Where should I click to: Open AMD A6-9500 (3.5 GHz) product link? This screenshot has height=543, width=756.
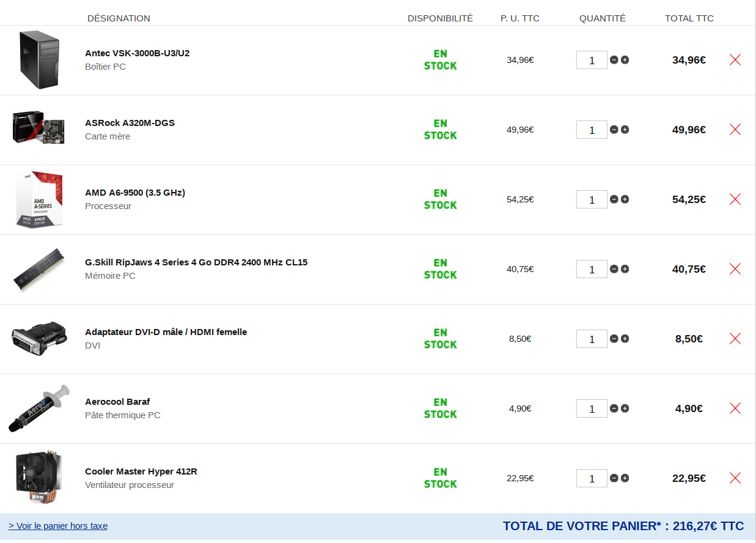coord(135,193)
